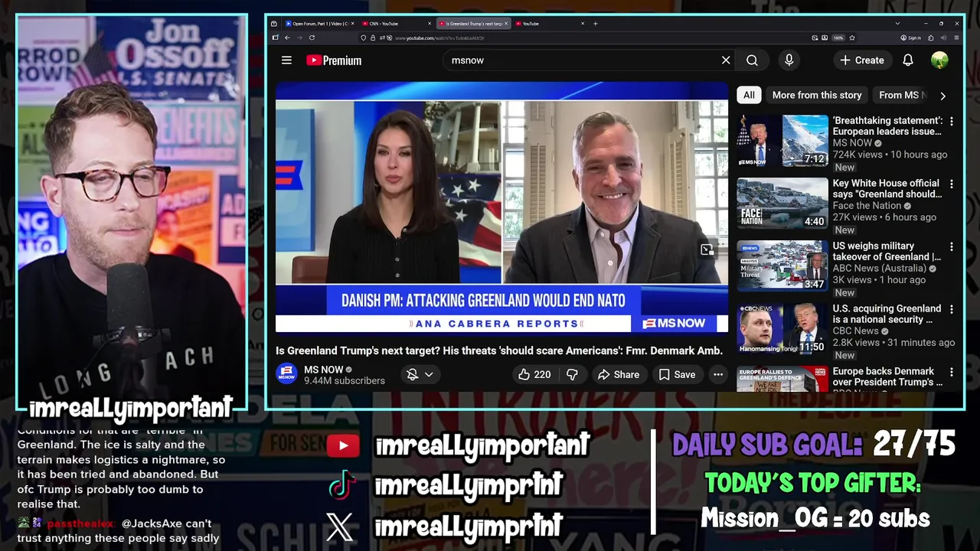
Task: Open options for Europe backs Denmark video
Action: click(952, 373)
